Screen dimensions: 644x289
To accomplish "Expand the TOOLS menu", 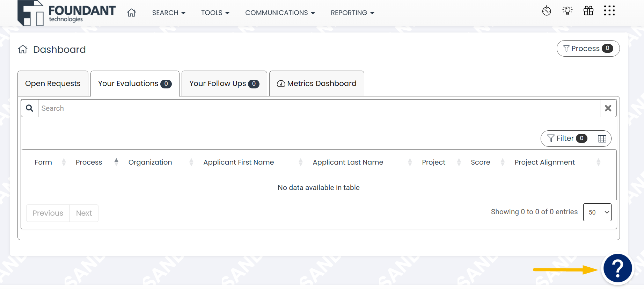I will 215,13.
